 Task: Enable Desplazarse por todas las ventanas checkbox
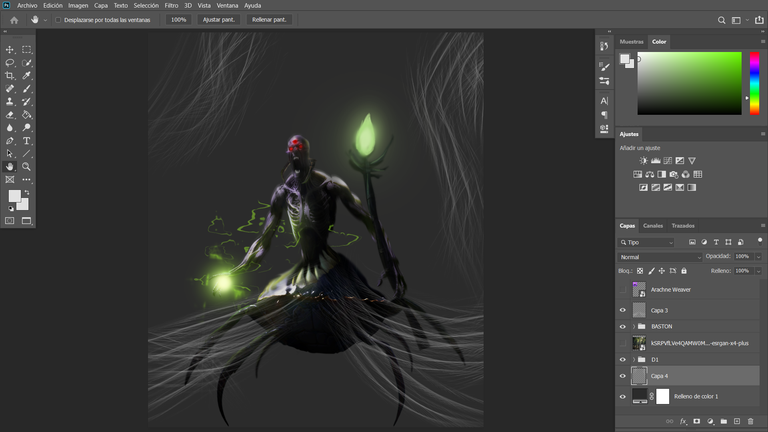(58, 20)
